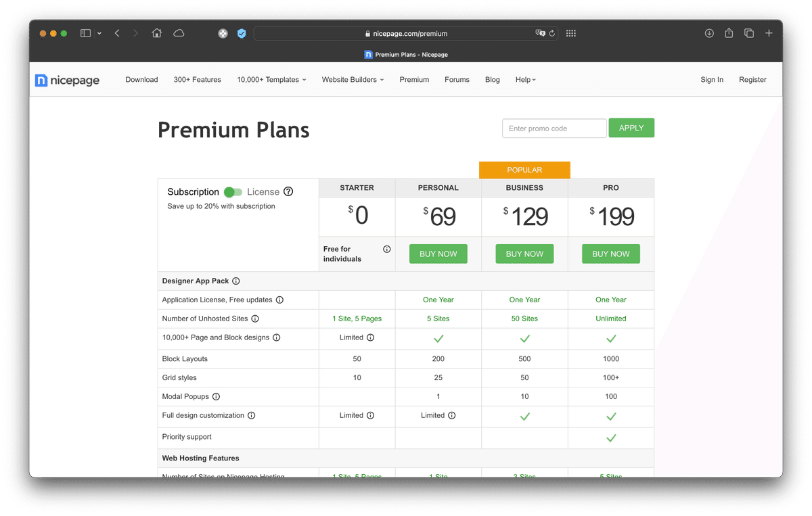The width and height of the screenshot is (812, 516).
Task: Expand the 10,000+ Templates dropdown
Action: [x=271, y=80]
